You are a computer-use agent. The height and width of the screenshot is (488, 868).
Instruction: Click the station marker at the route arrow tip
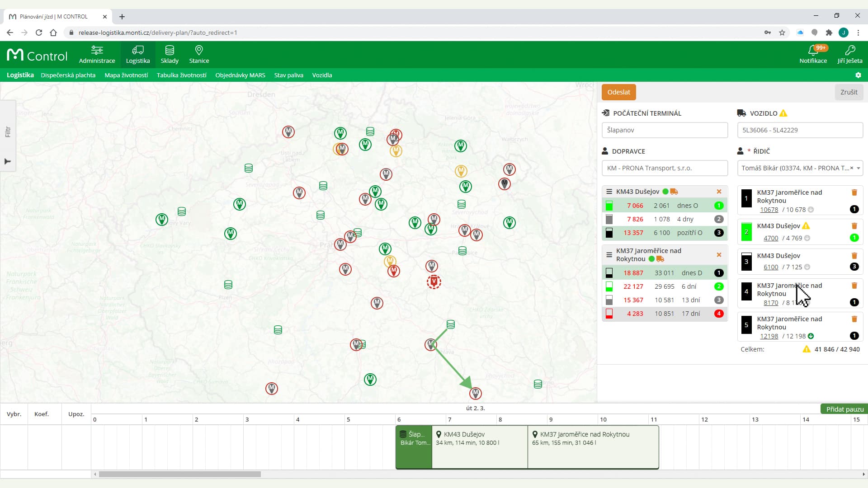475,394
